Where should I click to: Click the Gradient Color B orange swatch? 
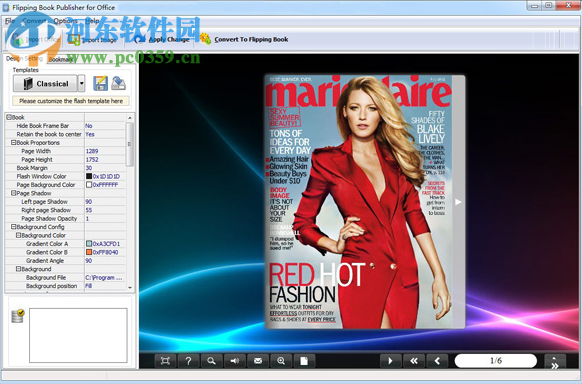(x=89, y=252)
